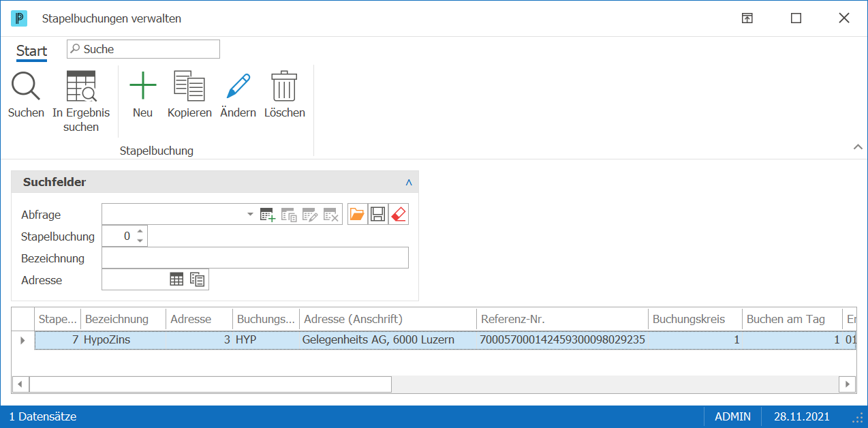
Task: Click the 'Gelegenheits AG, 6000 Luzern' cell
Action: click(388, 339)
